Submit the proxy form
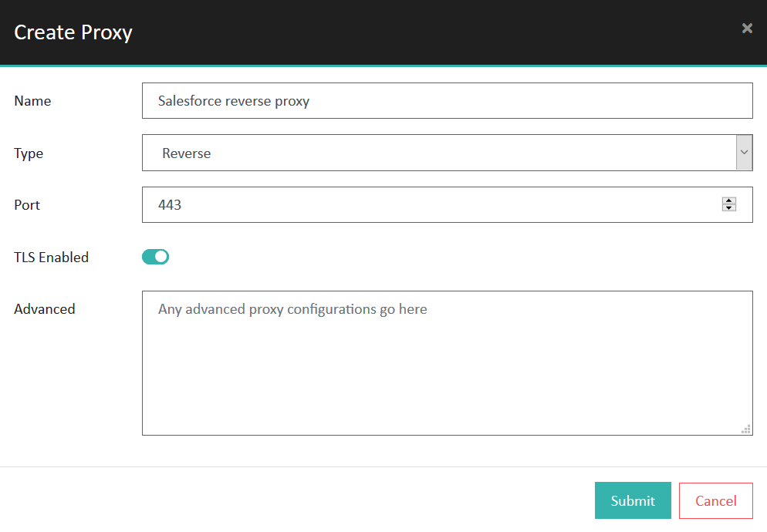Viewport: 767px width, 532px height. 633,500
